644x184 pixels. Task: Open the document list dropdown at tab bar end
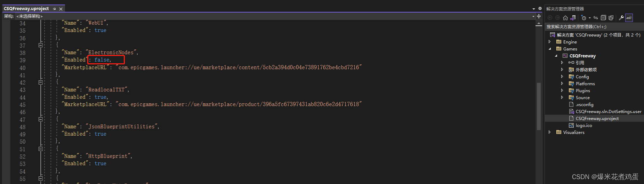click(534, 9)
